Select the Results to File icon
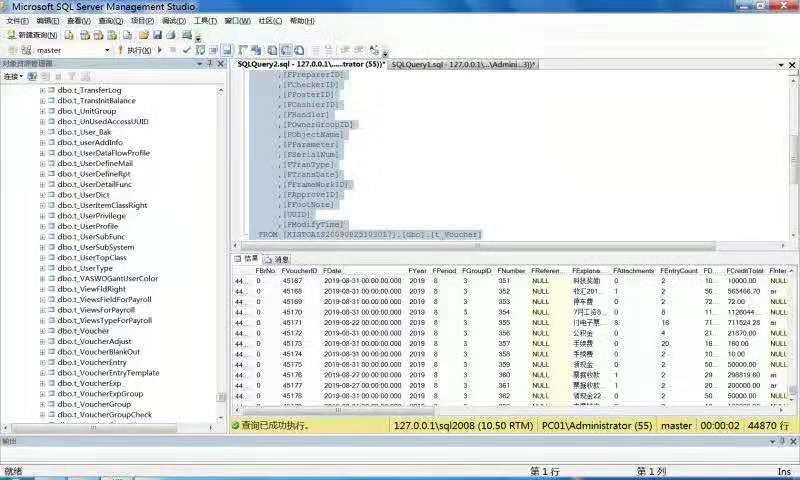 point(299,50)
